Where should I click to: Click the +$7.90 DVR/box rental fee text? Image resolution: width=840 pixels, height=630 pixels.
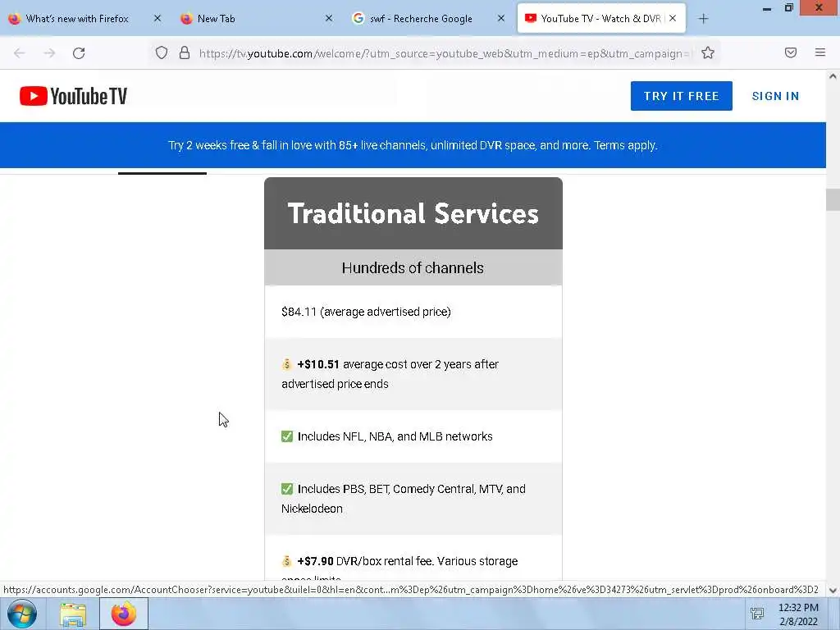(407, 561)
